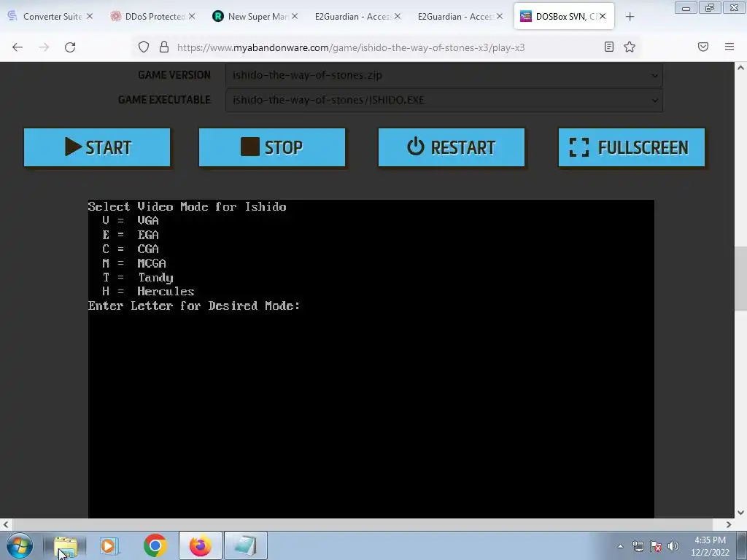Click the vertical scrollbar down arrow

pyautogui.click(x=741, y=513)
